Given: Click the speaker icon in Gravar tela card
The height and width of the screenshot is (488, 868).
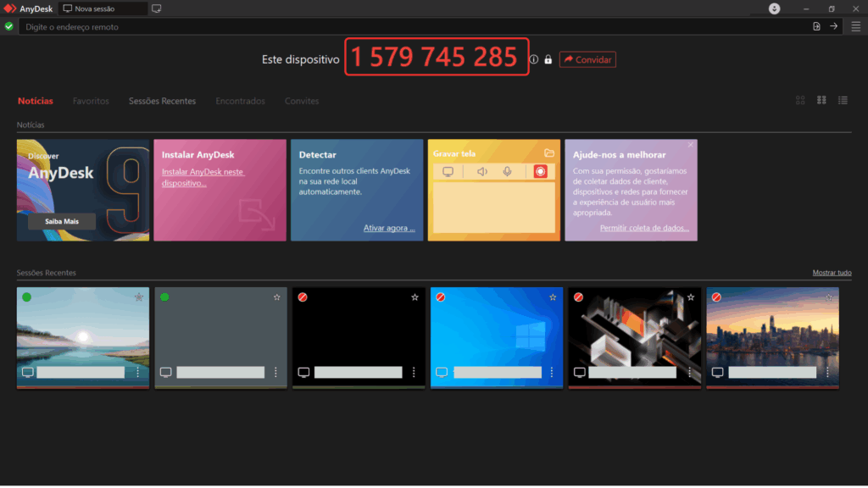Looking at the screenshot, I should [481, 171].
